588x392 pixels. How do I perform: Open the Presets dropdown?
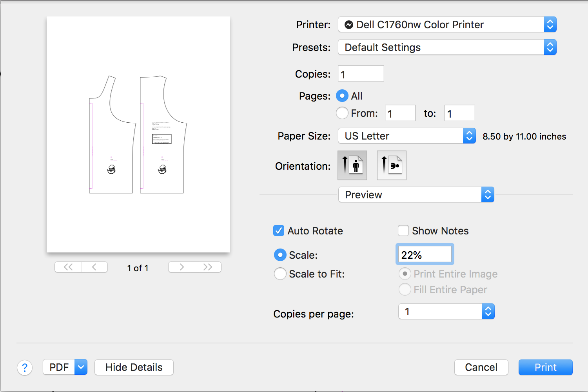(447, 47)
